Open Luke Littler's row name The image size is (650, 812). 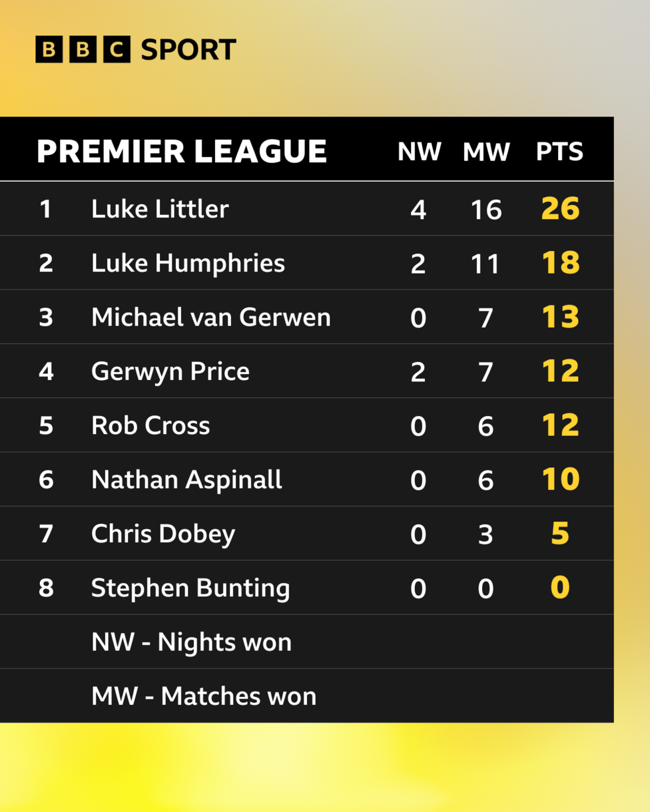pos(160,209)
